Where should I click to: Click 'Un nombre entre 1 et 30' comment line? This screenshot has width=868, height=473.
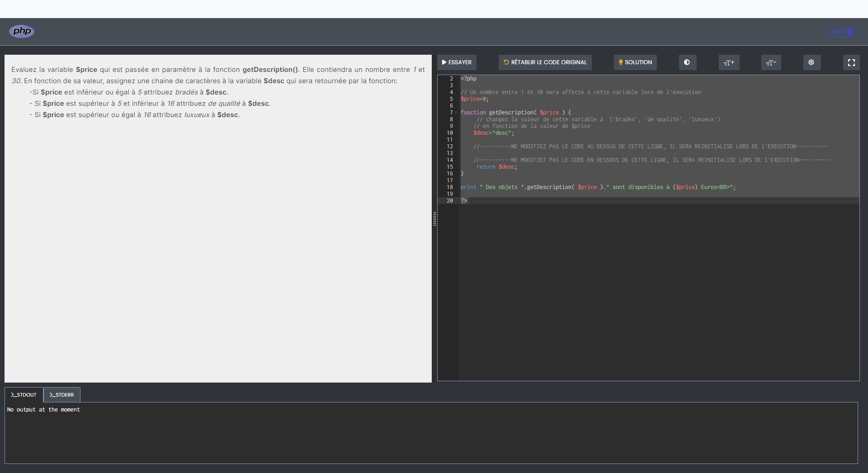(x=581, y=92)
